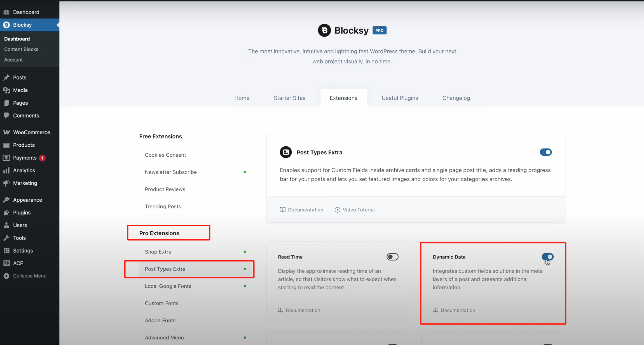644x345 pixels.
Task: Select the Post Types Extra card icon
Action: tap(285, 152)
